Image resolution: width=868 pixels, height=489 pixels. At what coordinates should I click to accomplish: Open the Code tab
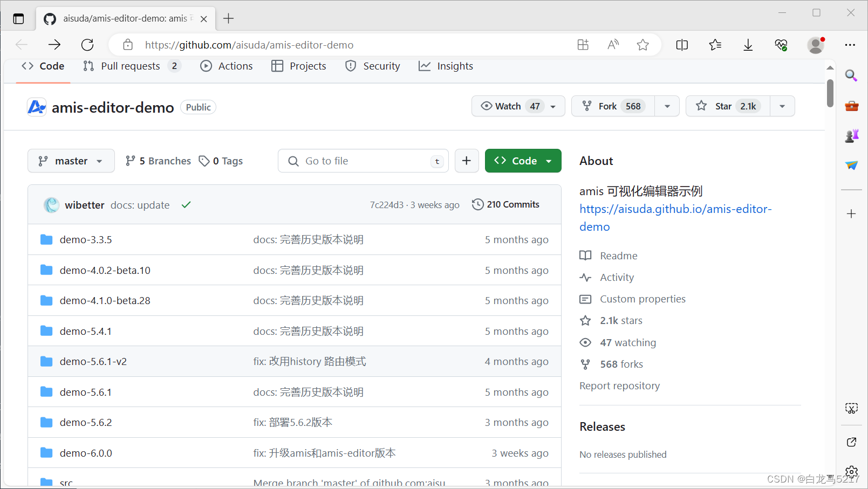pyautogui.click(x=43, y=66)
